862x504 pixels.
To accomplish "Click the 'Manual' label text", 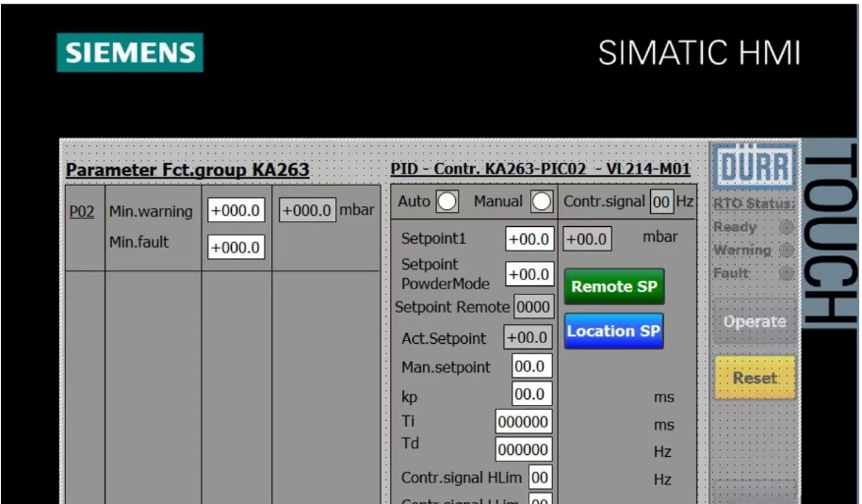I will [498, 202].
